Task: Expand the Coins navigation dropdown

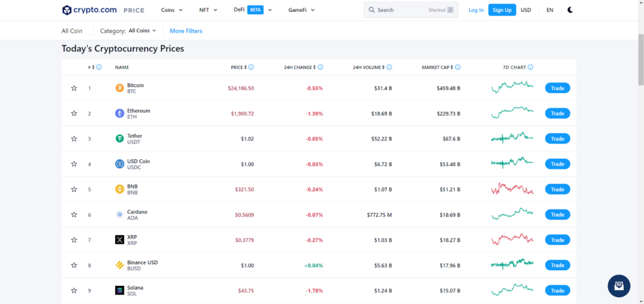Action: (x=172, y=10)
